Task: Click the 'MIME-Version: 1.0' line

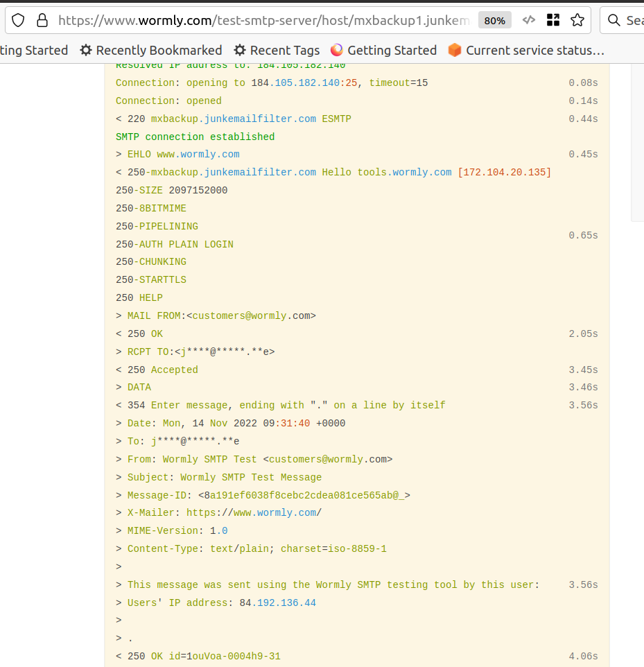Action: (x=171, y=531)
